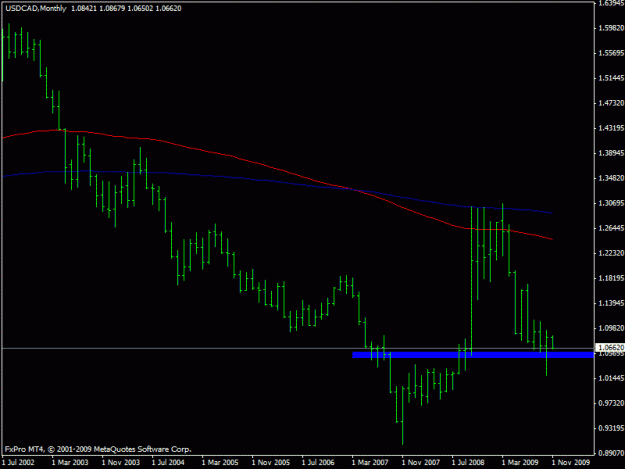Click time axis label 1 Jul 2008
This screenshot has width=625, height=469.
[468, 463]
